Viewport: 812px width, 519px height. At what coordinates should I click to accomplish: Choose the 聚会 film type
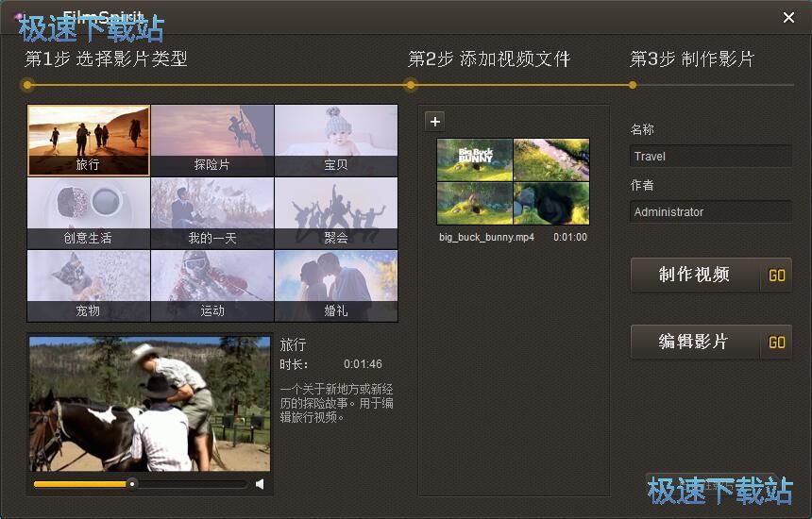336,213
